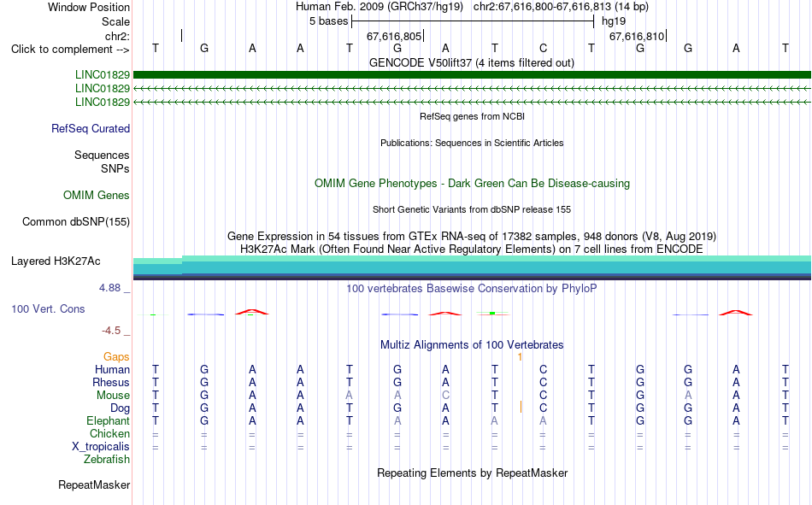This screenshot has width=812, height=505.
Task: Click the first LINC01829 gene label
Action: 103,75
